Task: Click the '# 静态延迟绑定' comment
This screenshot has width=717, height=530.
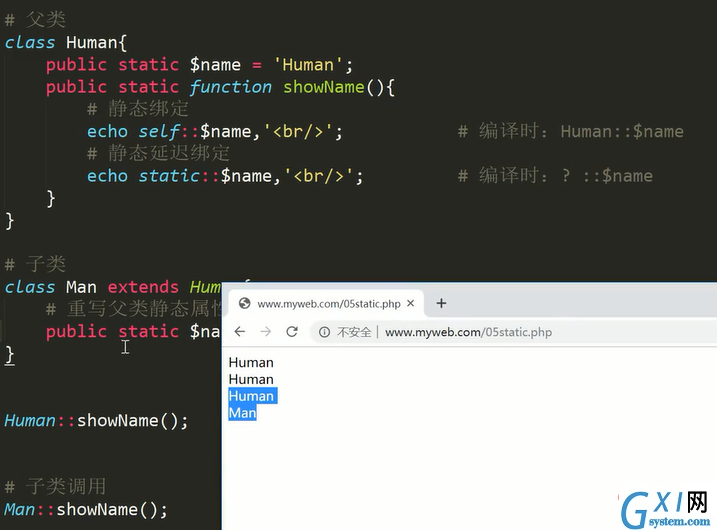Action: tap(158, 153)
